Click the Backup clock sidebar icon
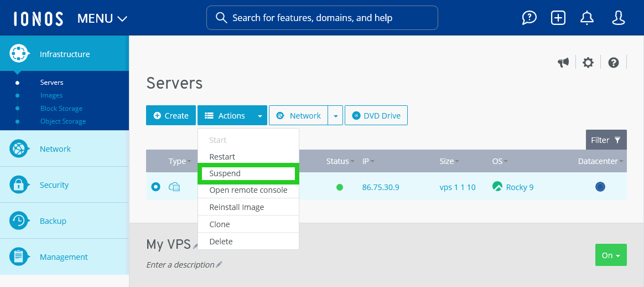 (x=19, y=221)
